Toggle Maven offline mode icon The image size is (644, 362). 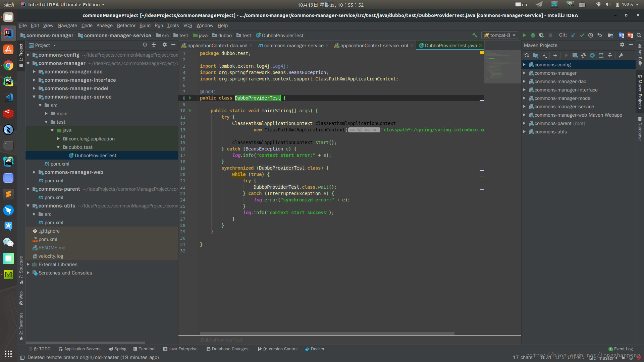coord(584,55)
